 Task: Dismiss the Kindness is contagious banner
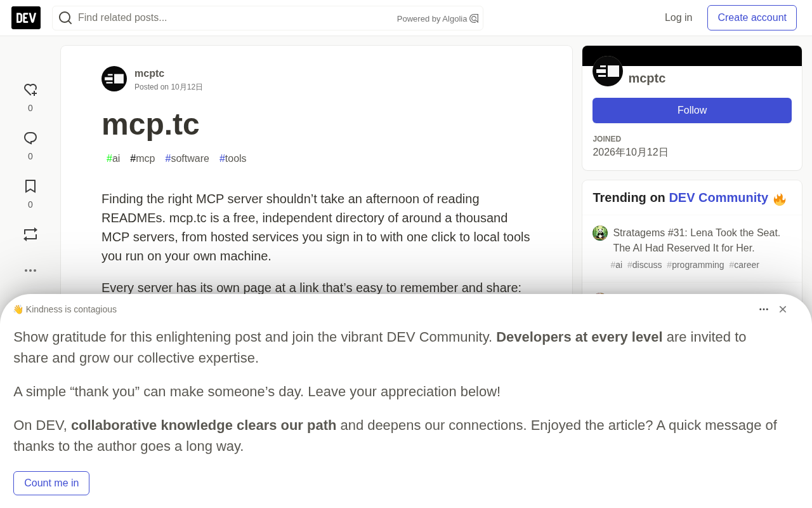click(x=783, y=309)
